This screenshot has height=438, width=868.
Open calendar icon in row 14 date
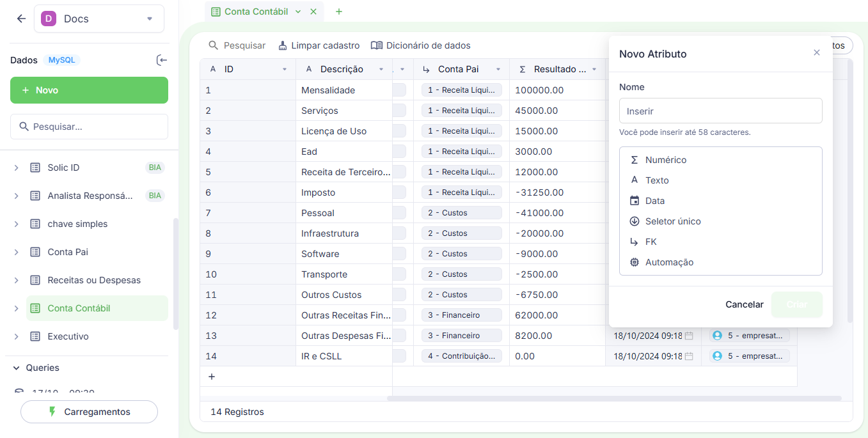coord(689,356)
